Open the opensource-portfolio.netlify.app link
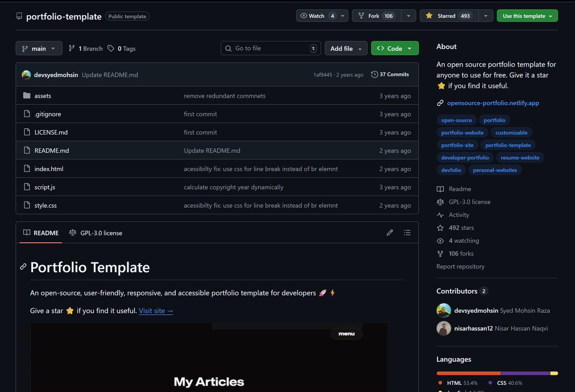 494,103
